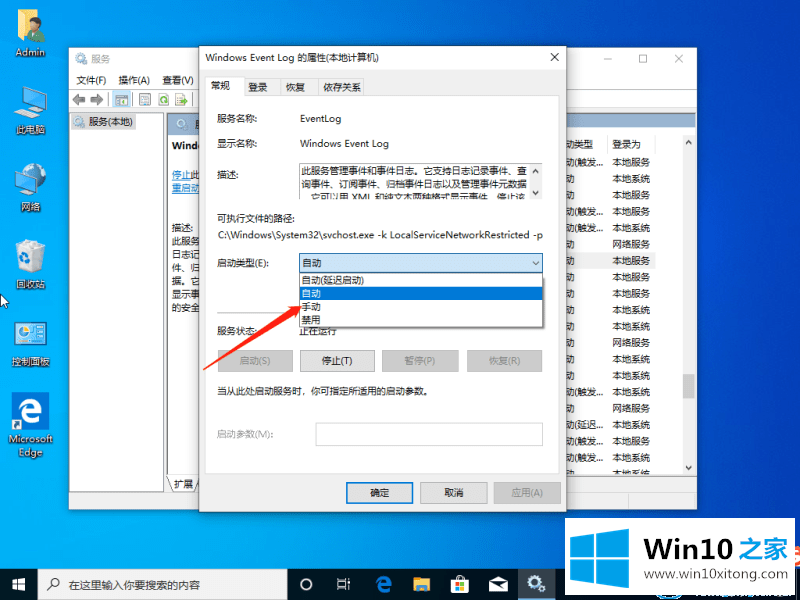Maximize the Services window
Viewport: 800px width, 600px height.
[643, 59]
